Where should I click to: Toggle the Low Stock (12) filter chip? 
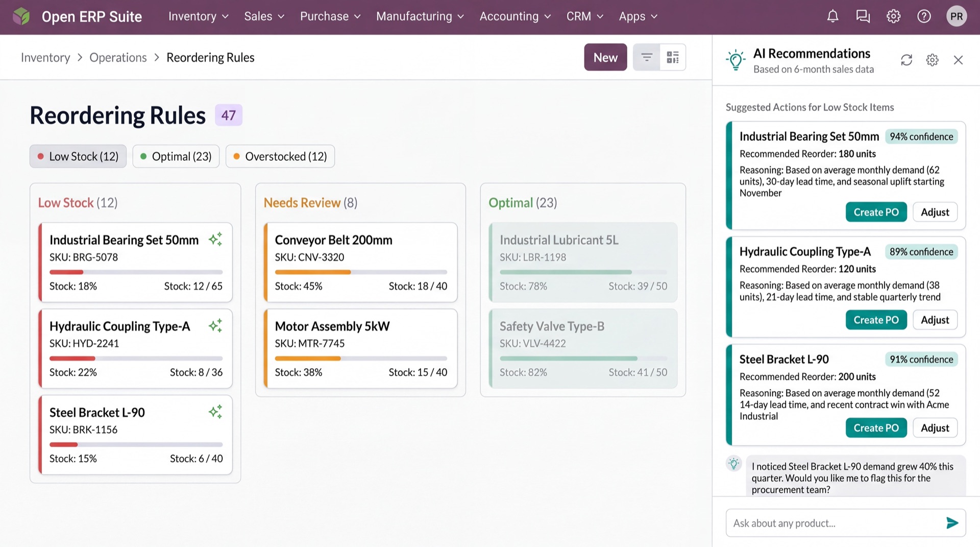pyautogui.click(x=78, y=156)
